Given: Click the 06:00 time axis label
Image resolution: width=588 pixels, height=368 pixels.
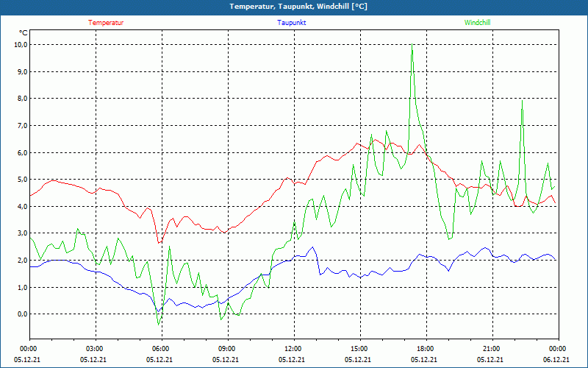Looking at the screenshot, I should coord(160,348).
